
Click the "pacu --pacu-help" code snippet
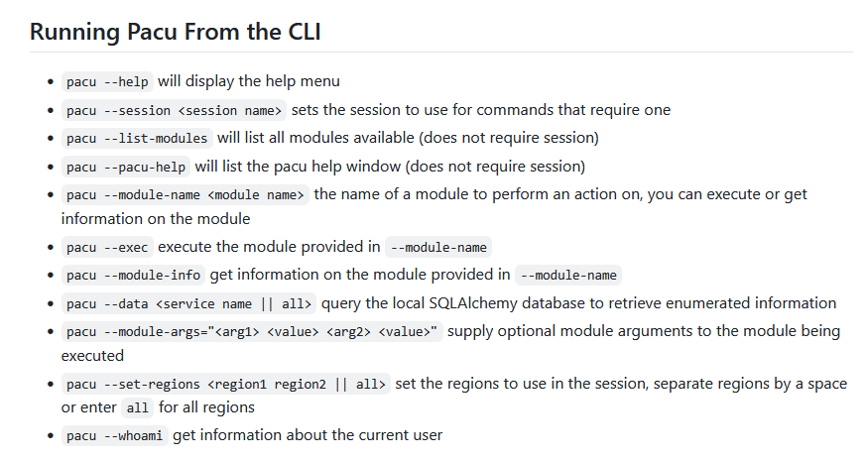tap(125, 166)
